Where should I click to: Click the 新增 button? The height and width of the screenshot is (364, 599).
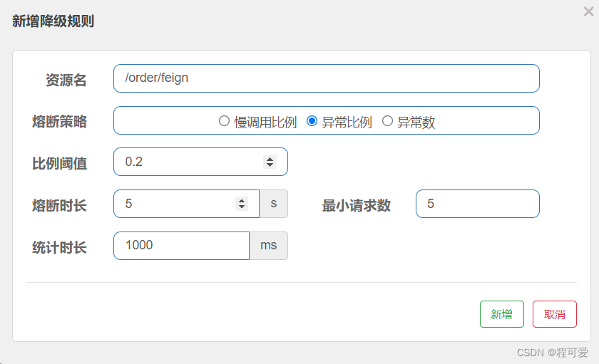(x=501, y=314)
